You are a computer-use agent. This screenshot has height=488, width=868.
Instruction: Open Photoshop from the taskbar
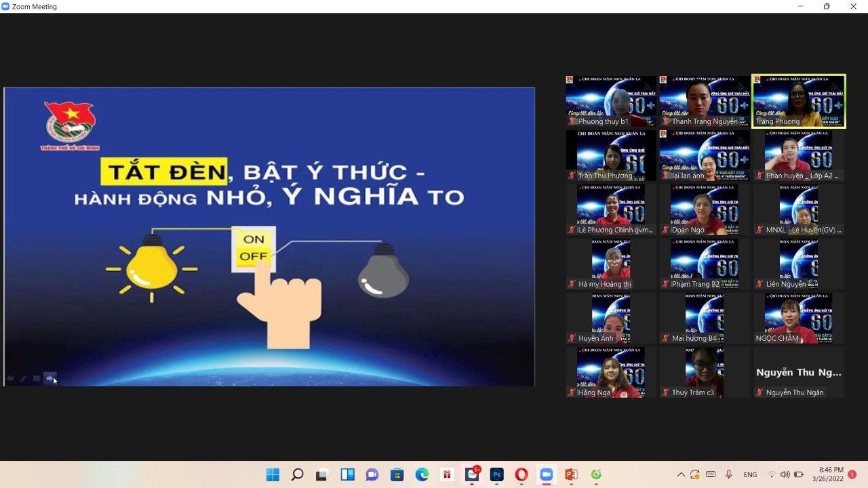click(496, 474)
